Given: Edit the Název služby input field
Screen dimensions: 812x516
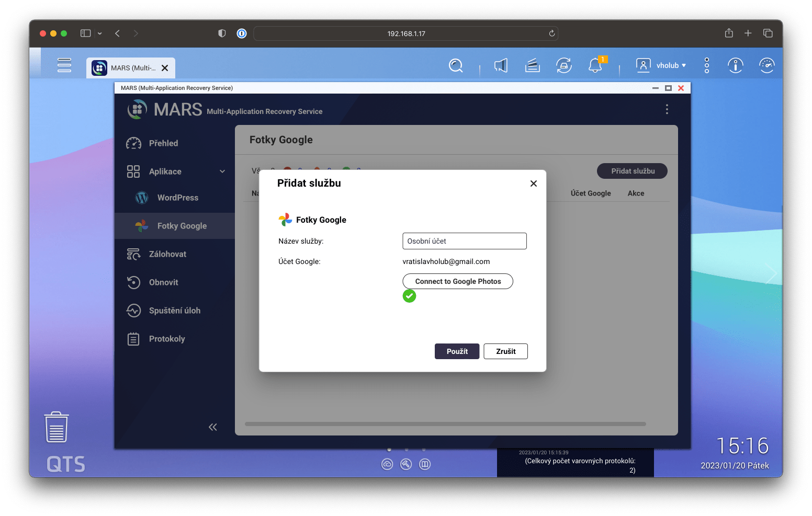Looking at the screenshot, I should click(x=465, y=241).
